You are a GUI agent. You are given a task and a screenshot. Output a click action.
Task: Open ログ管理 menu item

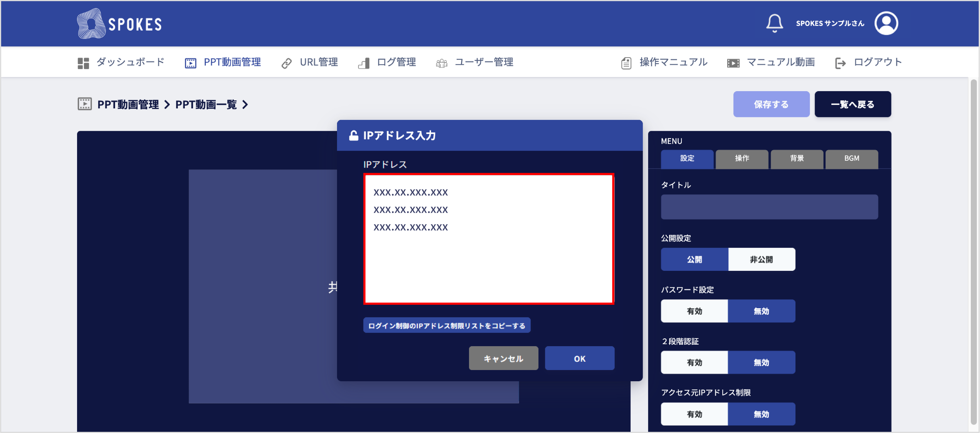396,62
